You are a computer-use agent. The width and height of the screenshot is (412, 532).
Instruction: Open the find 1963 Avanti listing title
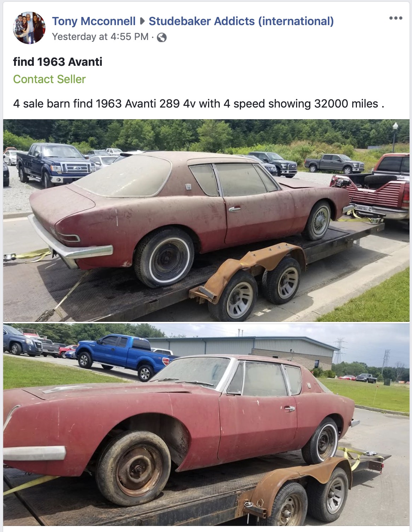[x=58, y=62]
